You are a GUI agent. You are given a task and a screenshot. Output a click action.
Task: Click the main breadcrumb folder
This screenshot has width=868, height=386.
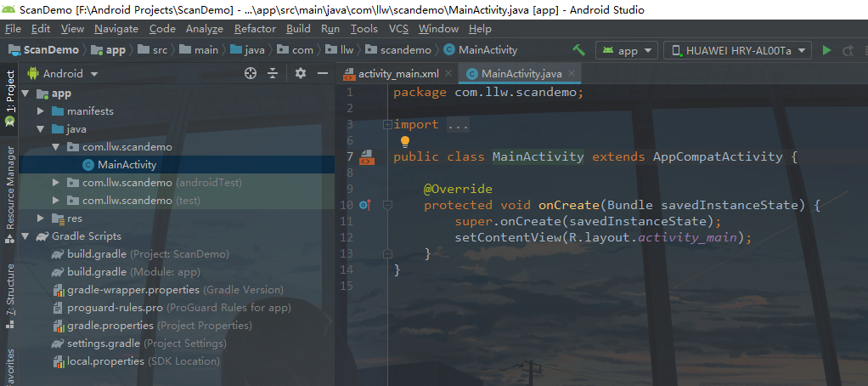pyautogui.click(x=199, y=50)
